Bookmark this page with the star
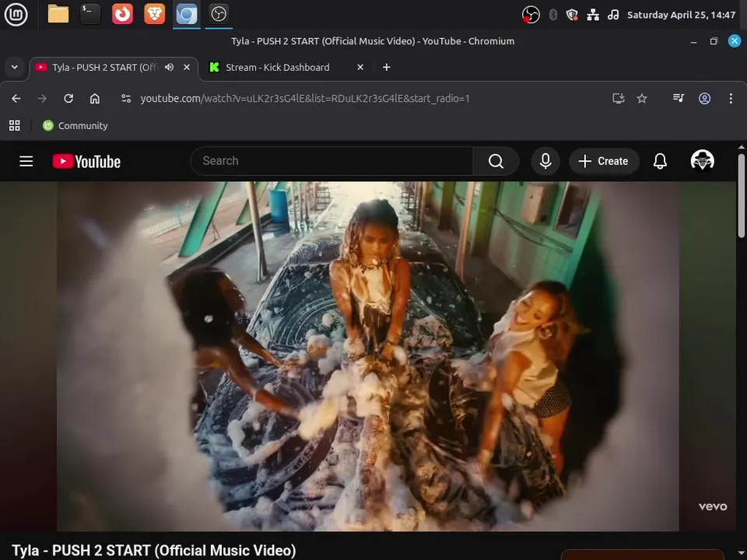 coord(642,99)
